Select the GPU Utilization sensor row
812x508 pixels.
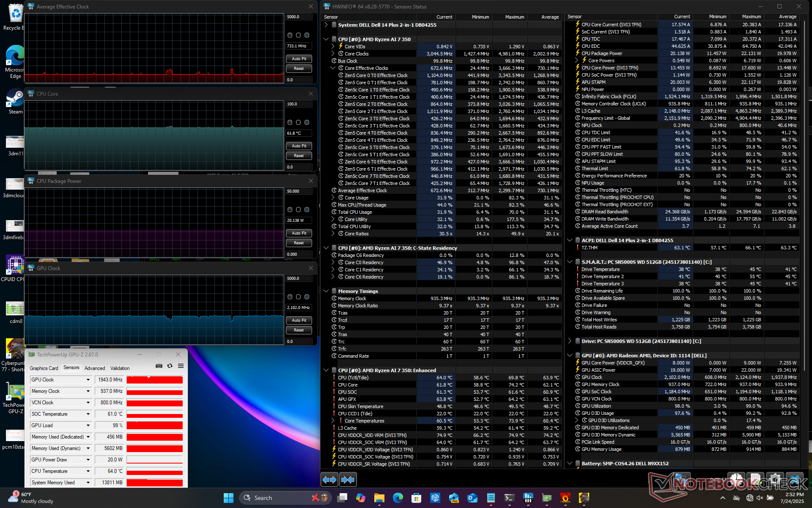point(686,406)
